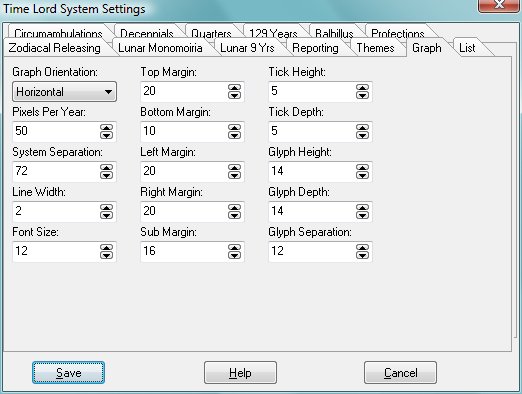The height and width of the screenshot is (394, 522).
Task: Increase Sub Margin value
Action: 234,248
